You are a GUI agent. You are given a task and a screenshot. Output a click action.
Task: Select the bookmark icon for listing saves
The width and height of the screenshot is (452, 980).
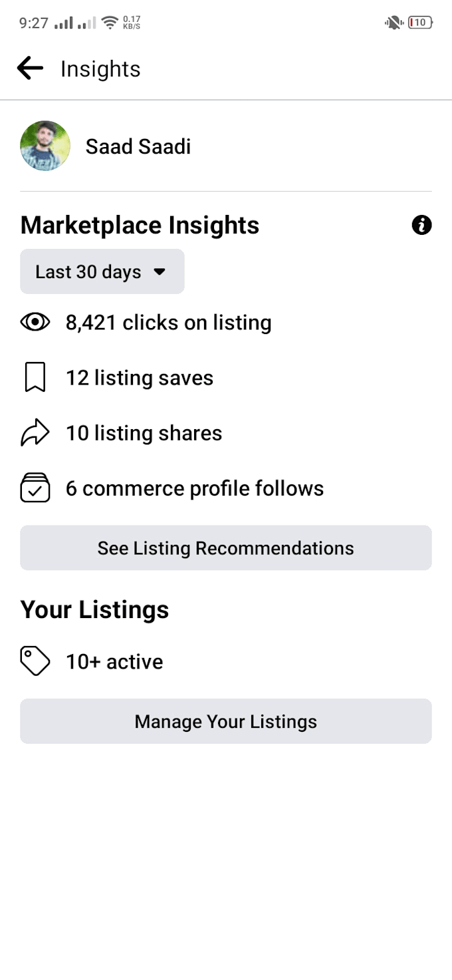tap(35, 377)
